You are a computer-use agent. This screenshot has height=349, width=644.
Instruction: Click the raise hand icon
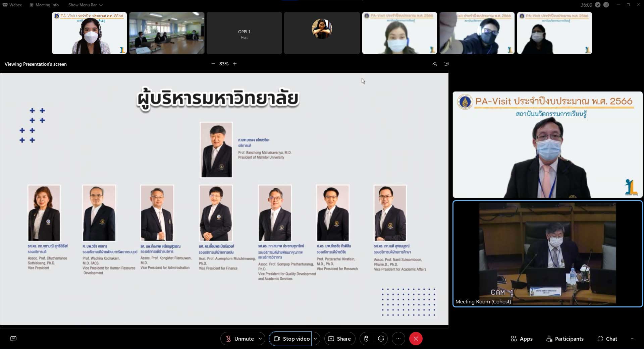(x=366, y=339)
